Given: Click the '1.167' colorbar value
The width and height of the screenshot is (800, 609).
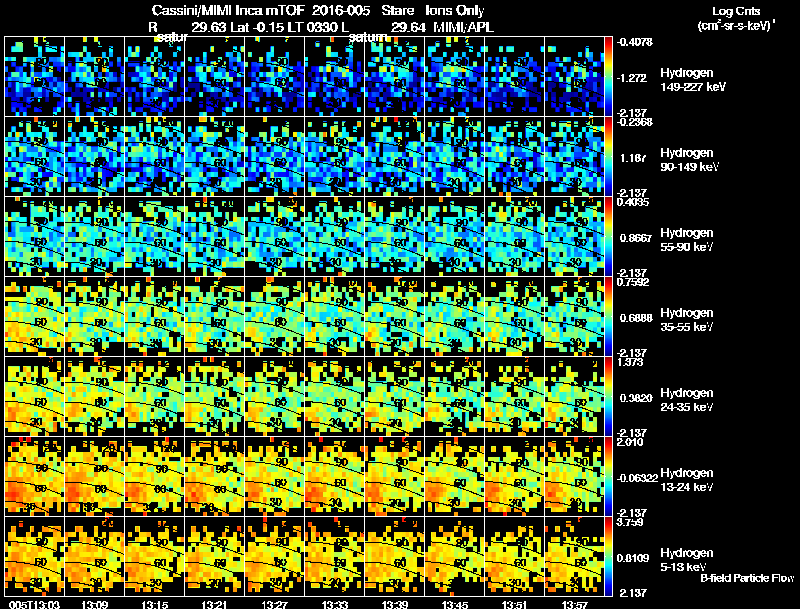Looking at the screenshot, I should (633, 158).
